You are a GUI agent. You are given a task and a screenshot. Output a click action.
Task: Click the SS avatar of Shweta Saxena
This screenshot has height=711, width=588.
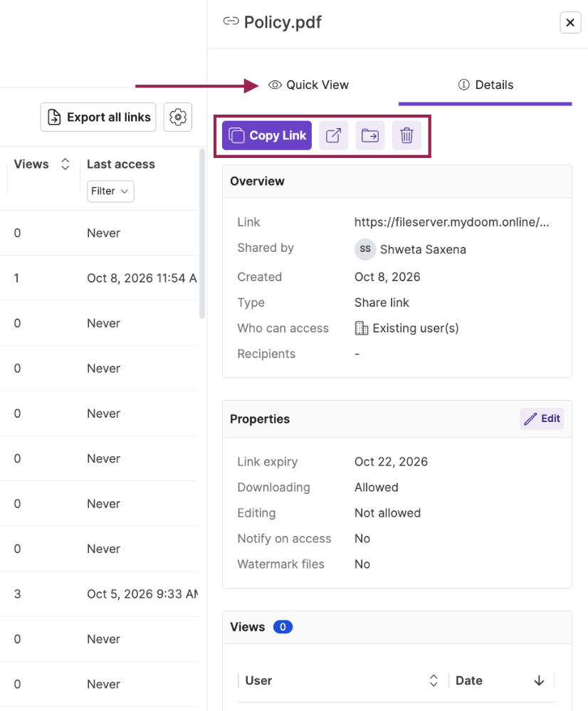tap(365, 249)
